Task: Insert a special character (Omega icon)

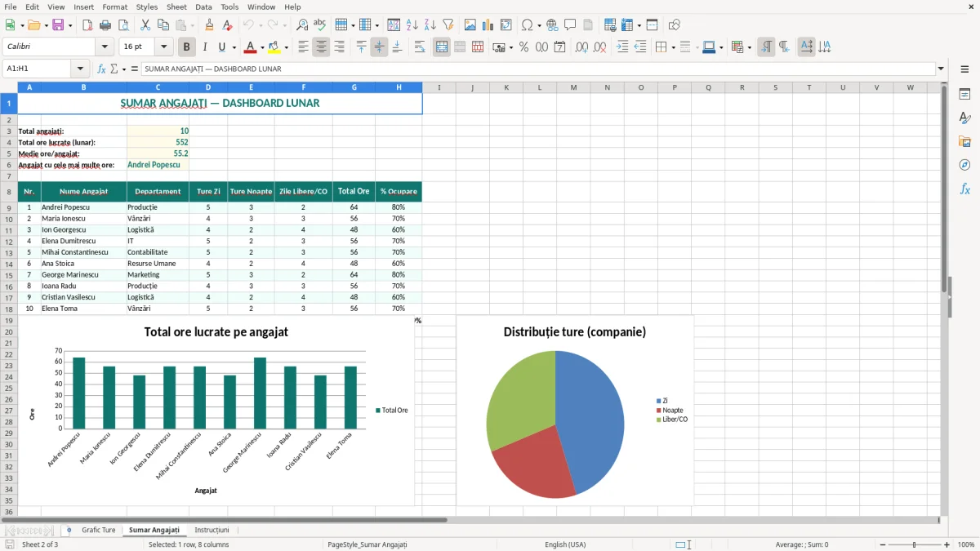Action: click(x=527, y=25)
